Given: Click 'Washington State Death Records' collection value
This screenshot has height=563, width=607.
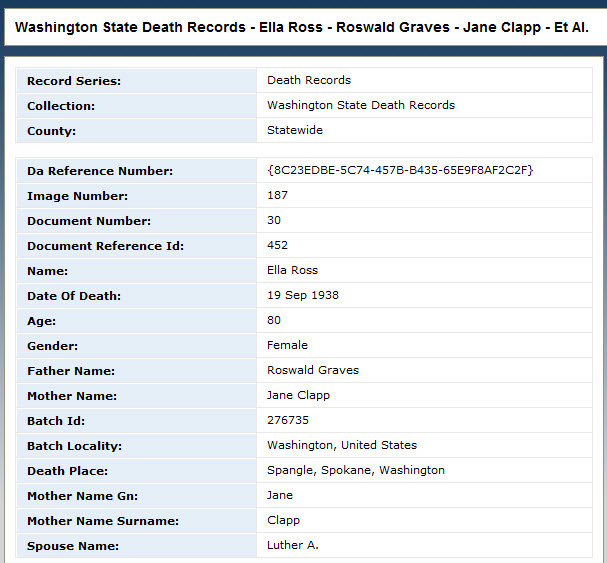Looking at the screenshot, I should click(360, 105).
